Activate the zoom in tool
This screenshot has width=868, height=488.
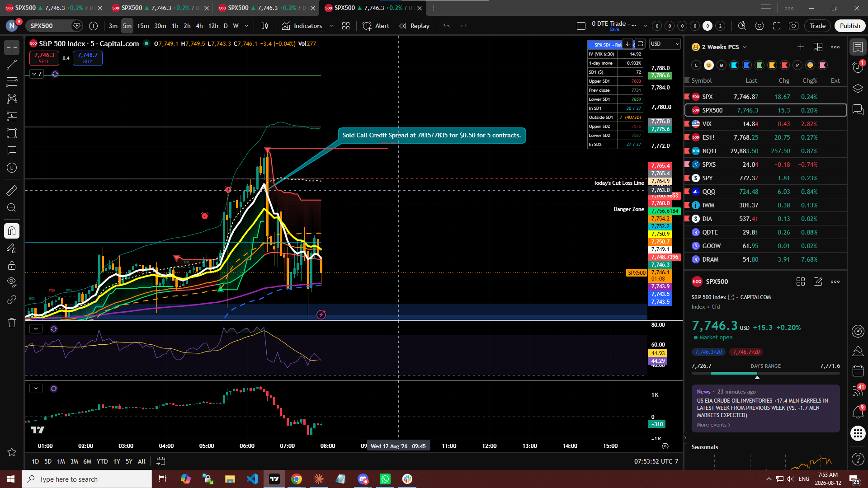[12, 208]
